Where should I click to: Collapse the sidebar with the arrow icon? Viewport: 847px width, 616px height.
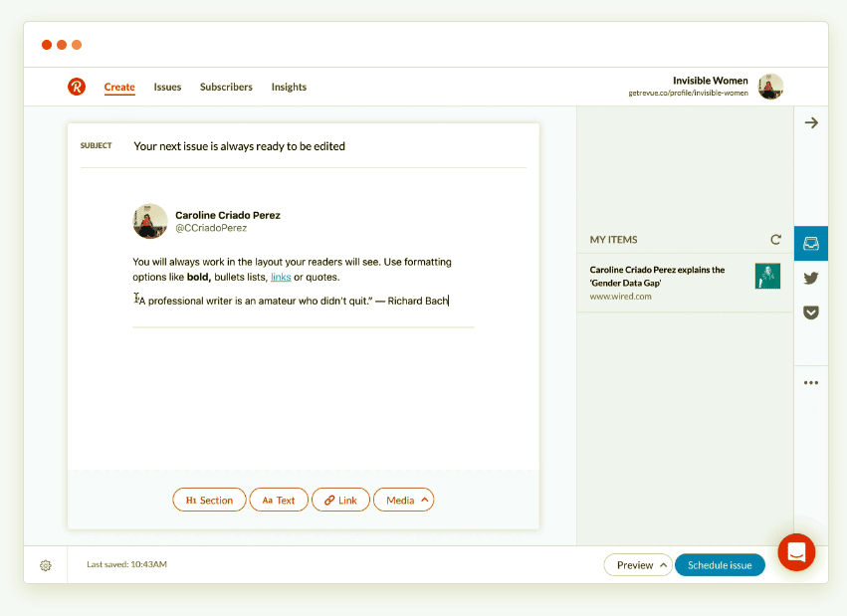(811, 123)
